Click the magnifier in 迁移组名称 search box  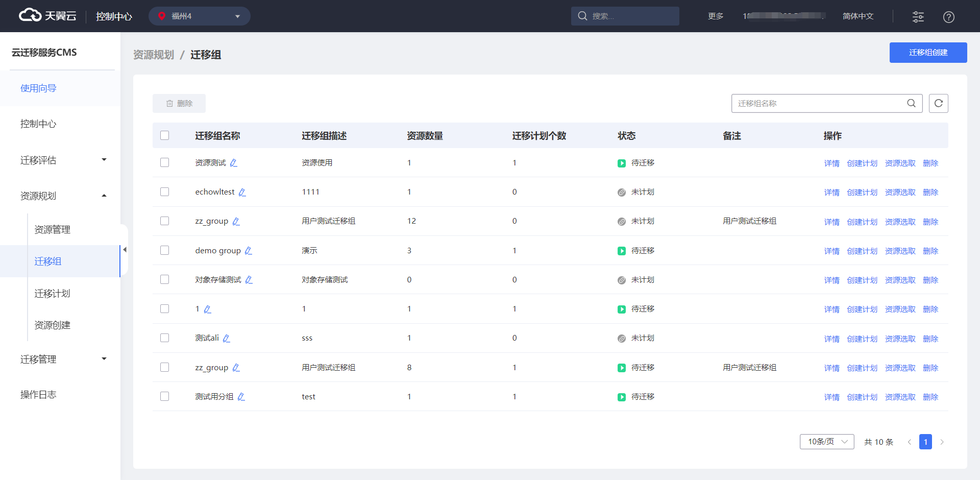911,103
